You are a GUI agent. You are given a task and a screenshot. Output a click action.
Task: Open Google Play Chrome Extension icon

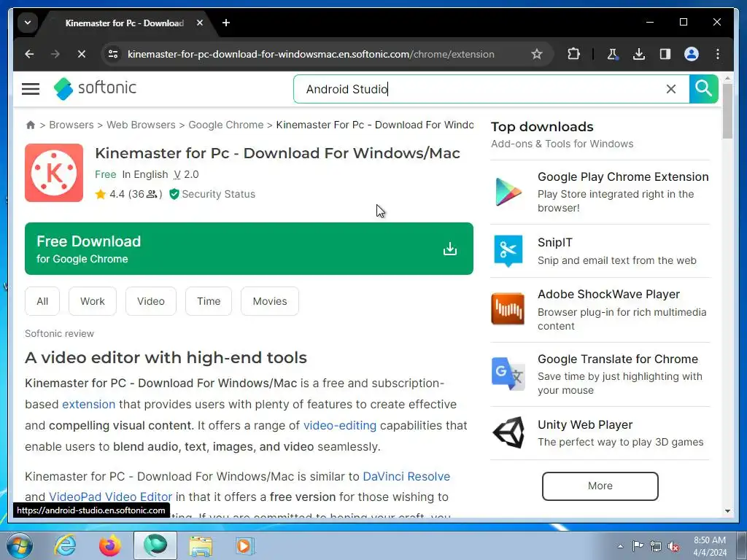(508, 192)
